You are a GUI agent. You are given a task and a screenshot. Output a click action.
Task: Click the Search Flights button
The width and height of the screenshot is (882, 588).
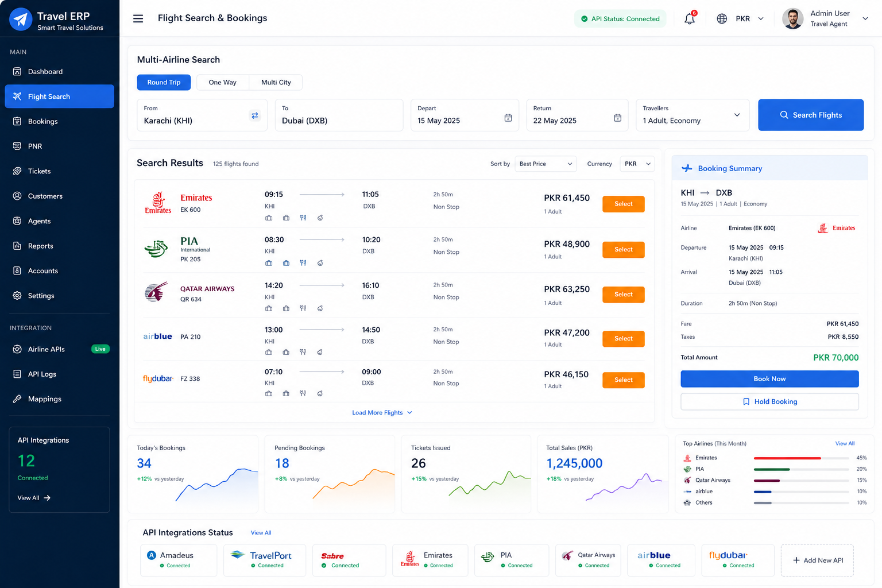coord(811,115)
